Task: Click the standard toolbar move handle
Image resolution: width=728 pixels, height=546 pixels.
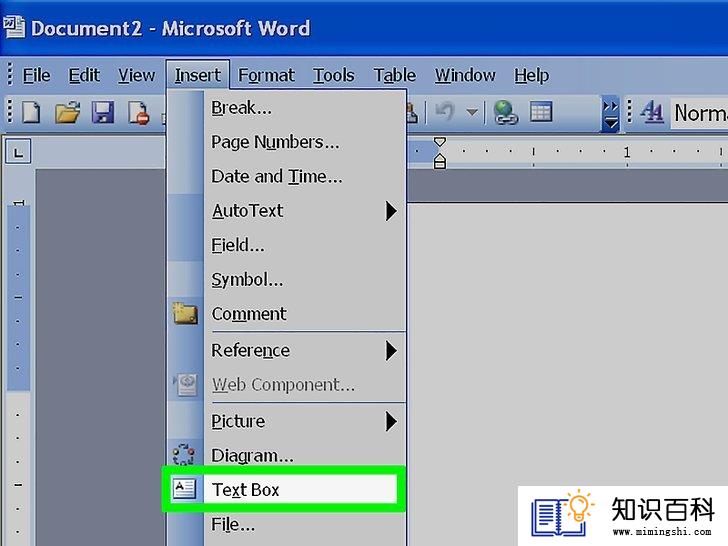Action: (x=10, y=112)
